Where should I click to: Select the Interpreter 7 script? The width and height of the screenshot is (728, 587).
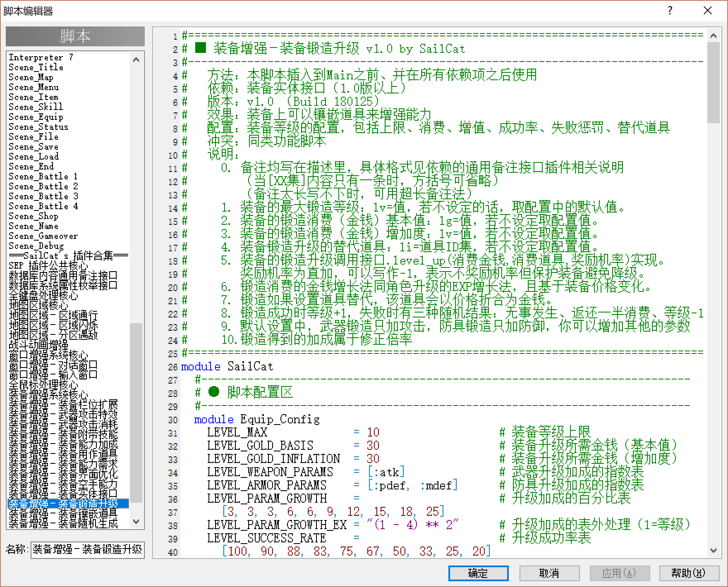pyautogui.click(x=41, y=57)
